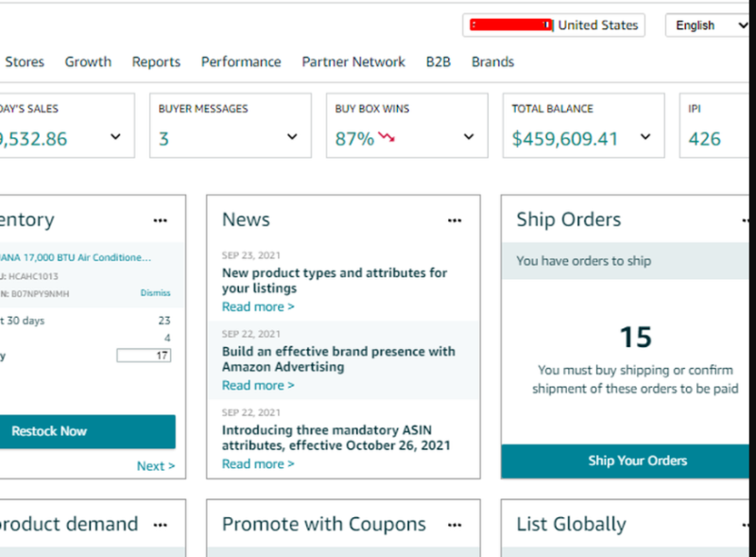This screenshot has width=756, height=557.
Task: Expand the Day's Sales card chevron
Action: pos(115,136)
